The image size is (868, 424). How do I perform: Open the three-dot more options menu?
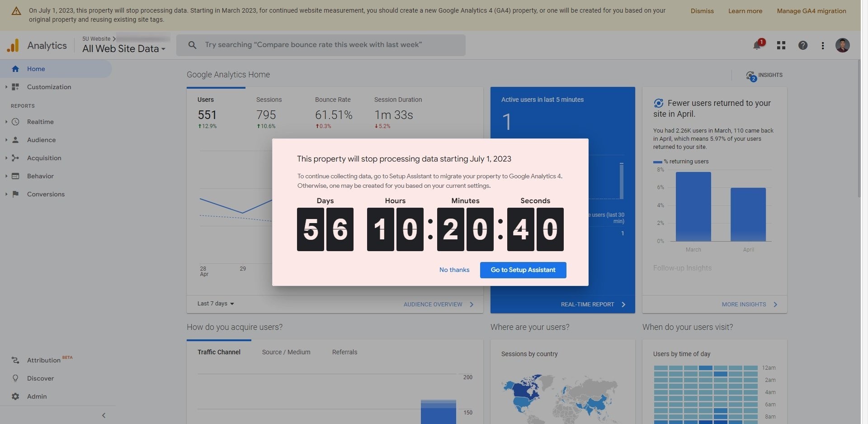[823, 45]
